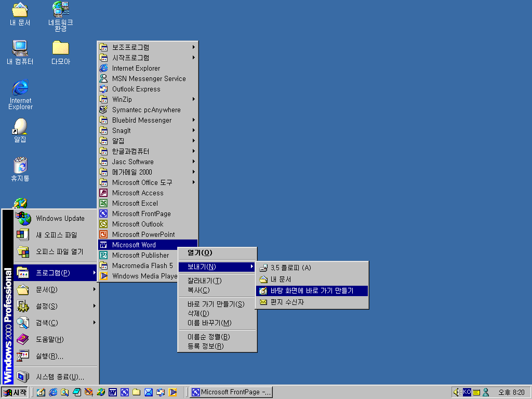Launch MSN Messenger Service from menu

[x=148, y=79]
